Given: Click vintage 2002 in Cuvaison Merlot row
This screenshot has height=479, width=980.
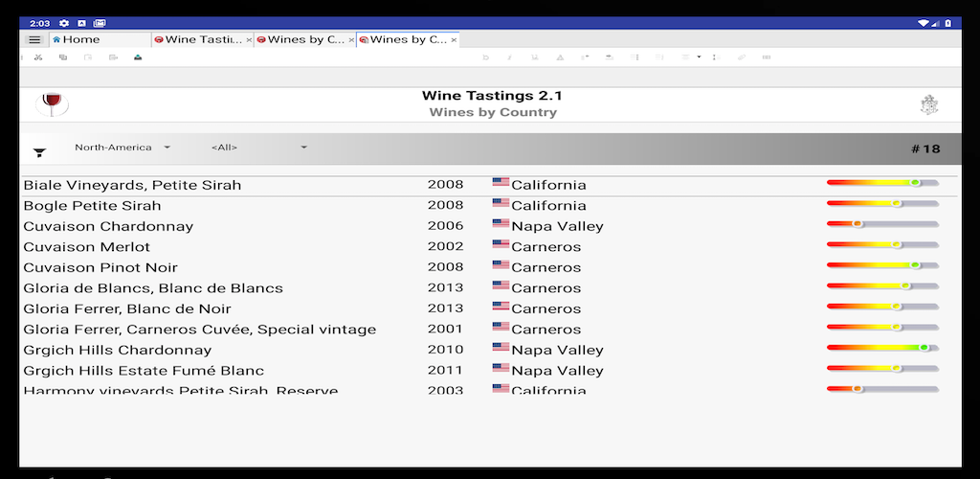Looking at the screenshot, I should pyautogui.click(x=446, y=246).
